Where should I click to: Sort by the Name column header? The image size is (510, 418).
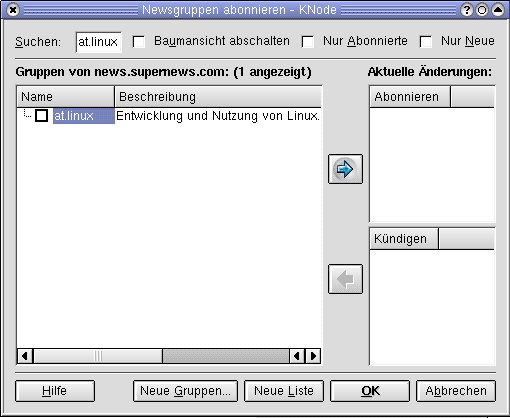(x=65, y=97)
